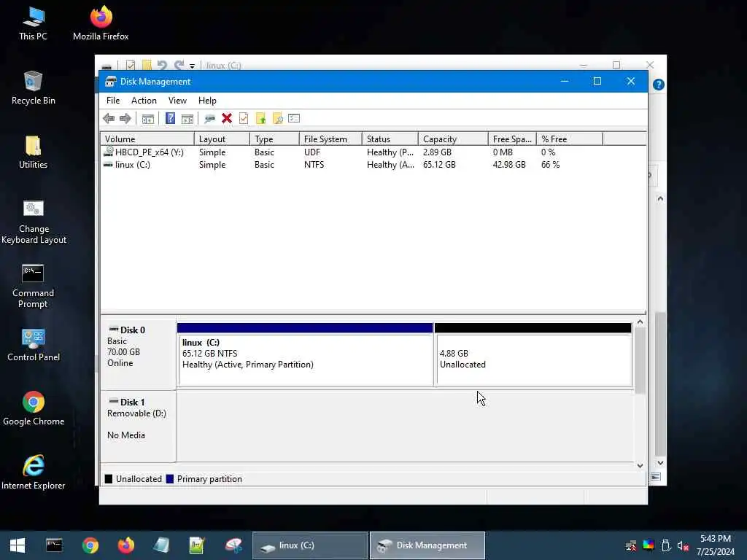Sort by Free Space column header
Viewport: 747px width, 560px height.
click(x=512, y=139)
